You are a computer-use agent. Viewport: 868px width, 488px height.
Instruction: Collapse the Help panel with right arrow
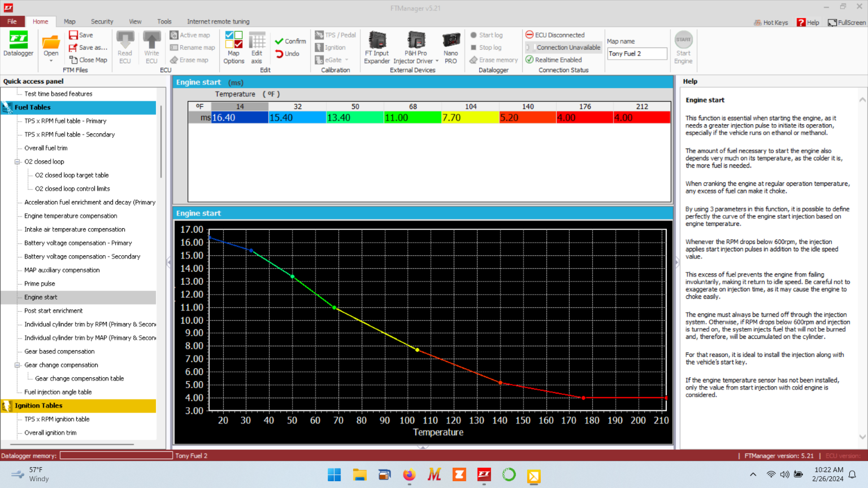click(x=676, y=262)
